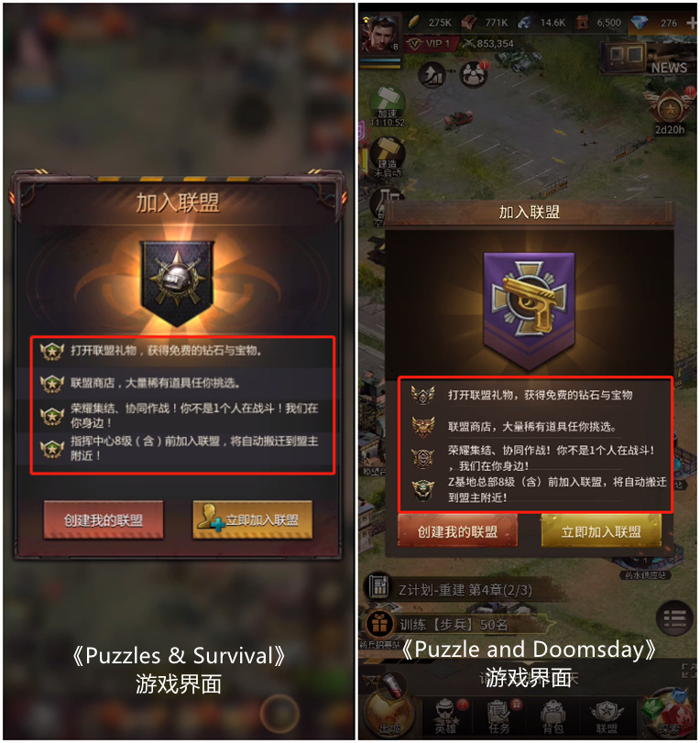Tap the 建造 未启动 hammer icon
700x743 pixels.
[x=388, y=157]
